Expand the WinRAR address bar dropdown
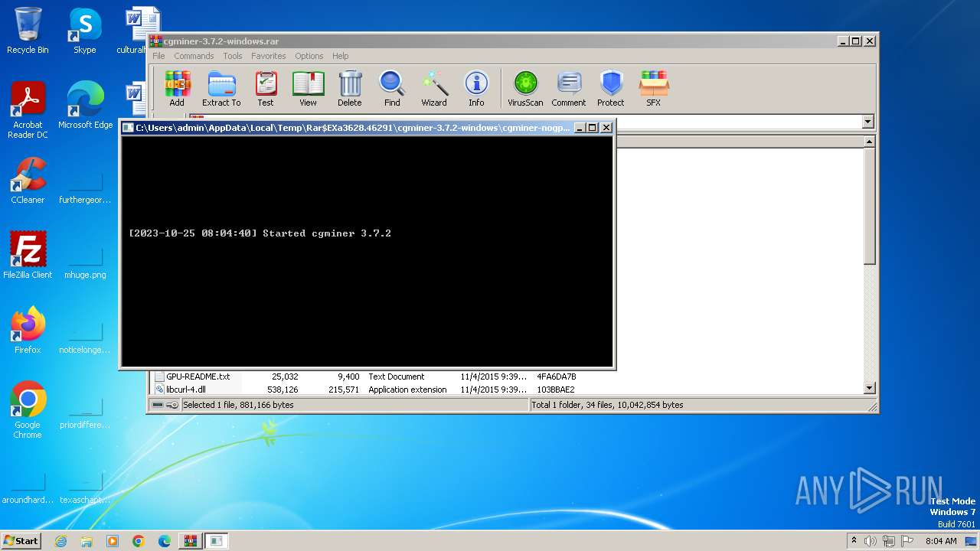Screen dimensions: 980x551 867,122
